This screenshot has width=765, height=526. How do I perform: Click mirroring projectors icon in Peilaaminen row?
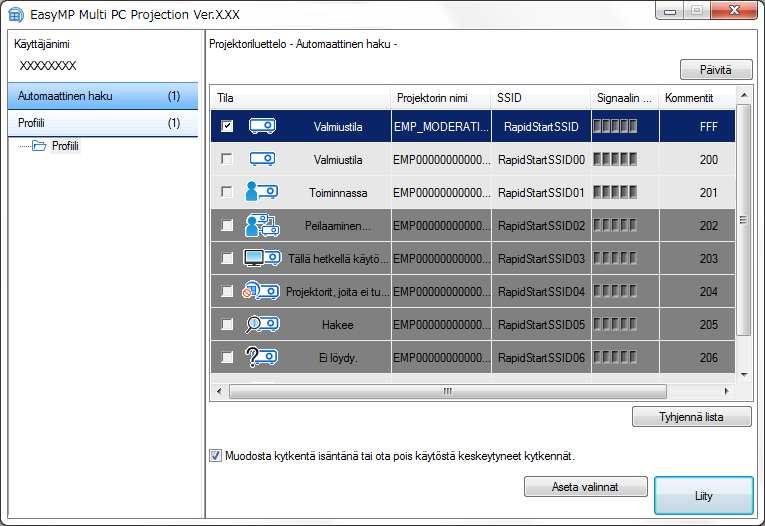(x=262, y=225)
